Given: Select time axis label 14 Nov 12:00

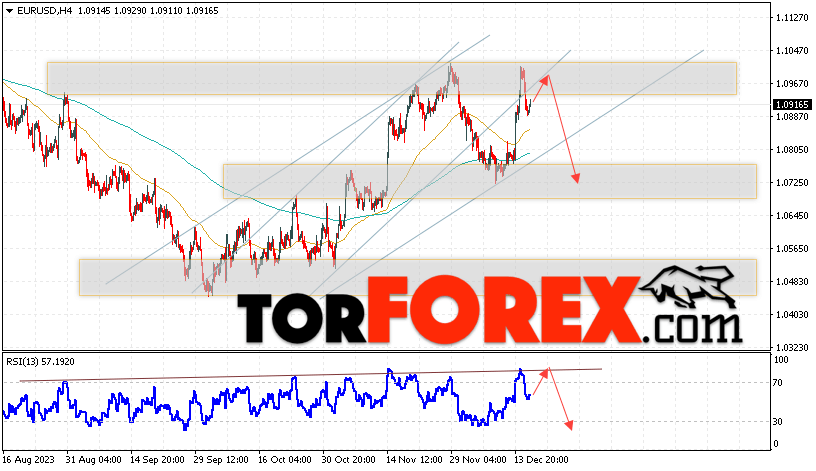Looking at the screenshot, I should [x=414, y=460].
